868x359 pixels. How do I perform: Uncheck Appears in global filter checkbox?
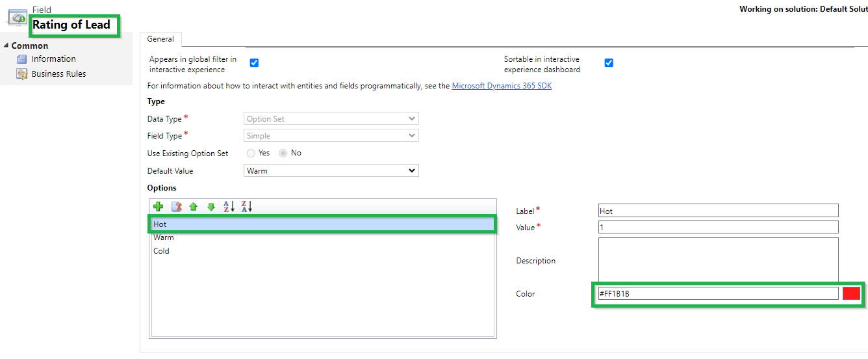254,63
